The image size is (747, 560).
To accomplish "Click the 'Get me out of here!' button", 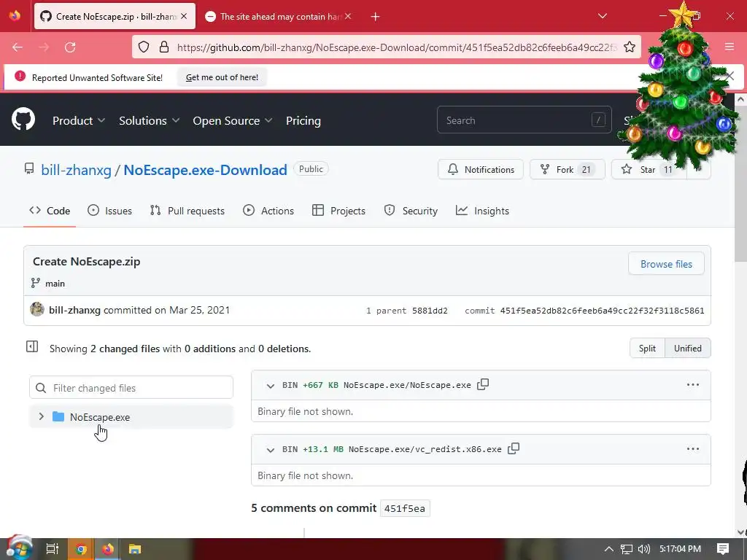I will [222, 77].
